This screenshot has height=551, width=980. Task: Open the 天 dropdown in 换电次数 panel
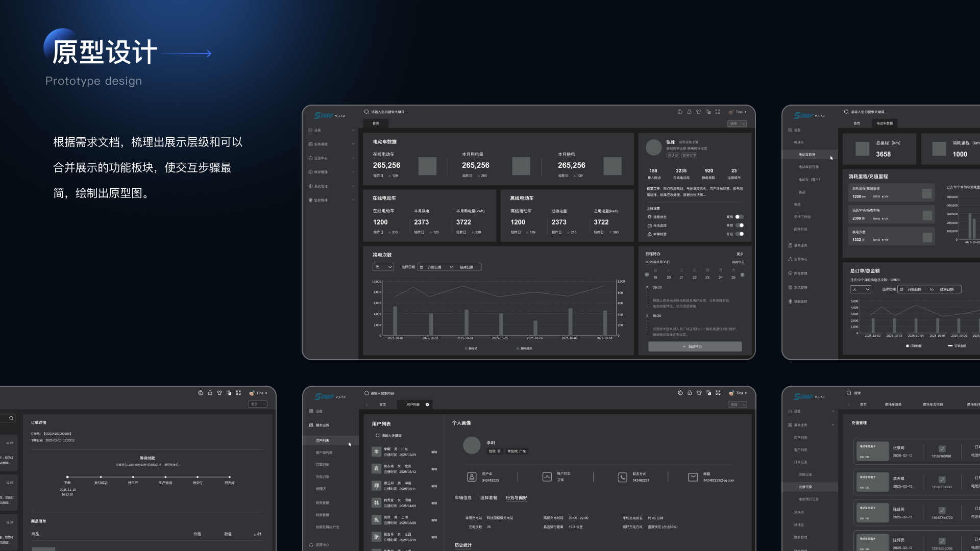coord(383,267)
